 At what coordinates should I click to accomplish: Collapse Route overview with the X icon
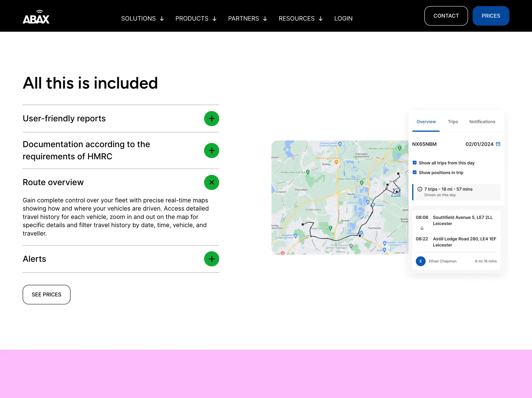pyautogui.click(x=211, y=182)
